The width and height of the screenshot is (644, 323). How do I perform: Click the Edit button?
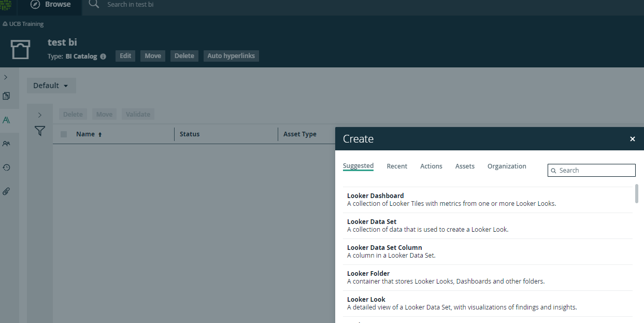pyautogui.click(x=125, y=56)
